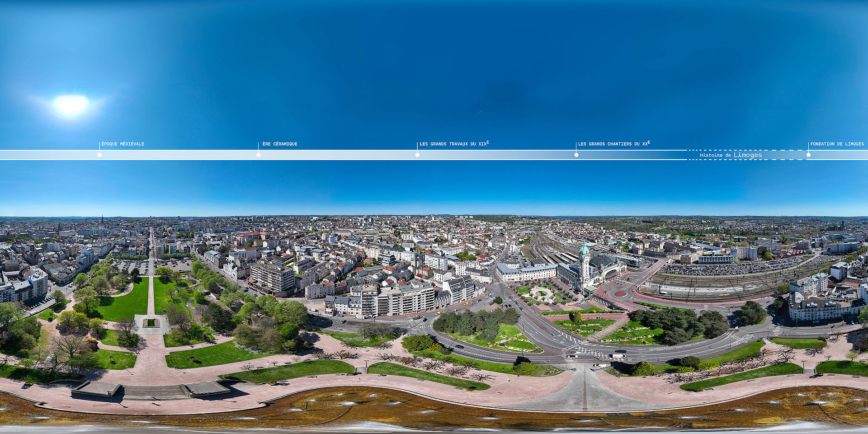The width and height of the screenshot is (868, 434).
Task: Open Les Grands Chantiers du XXe label
Action: (614, 143)
